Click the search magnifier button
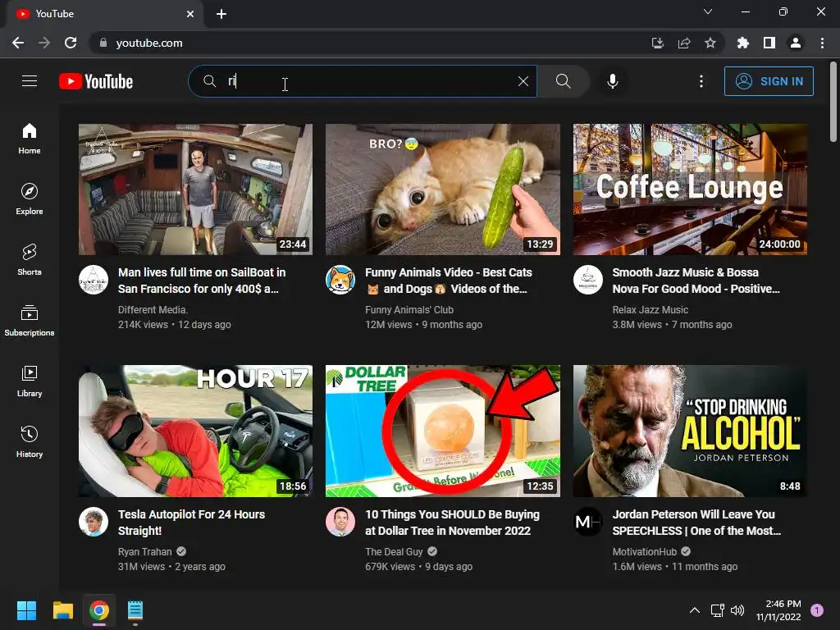 pyautogui.click(x=563, y=81)
